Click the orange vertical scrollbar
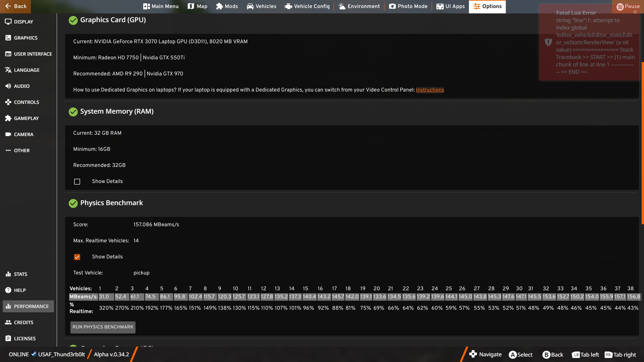The width and height of the screenshot is (644, 362). [x=642, y=143]
